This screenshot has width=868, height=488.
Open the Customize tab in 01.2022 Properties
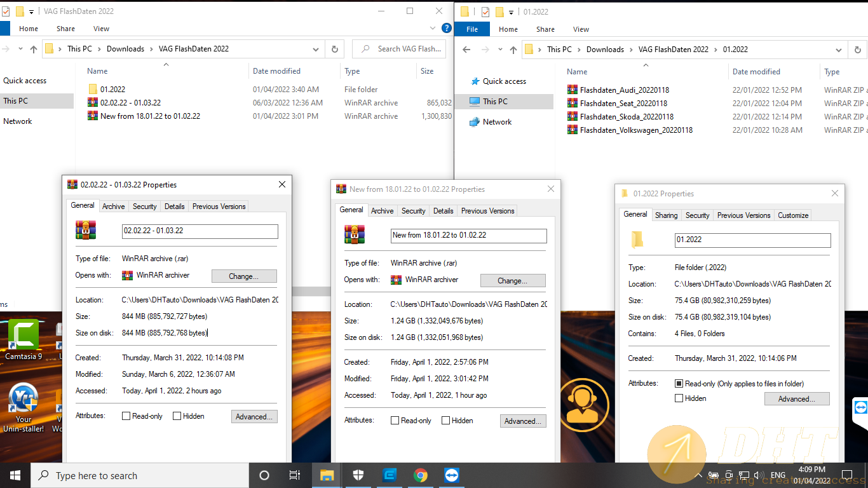(793, 215)
